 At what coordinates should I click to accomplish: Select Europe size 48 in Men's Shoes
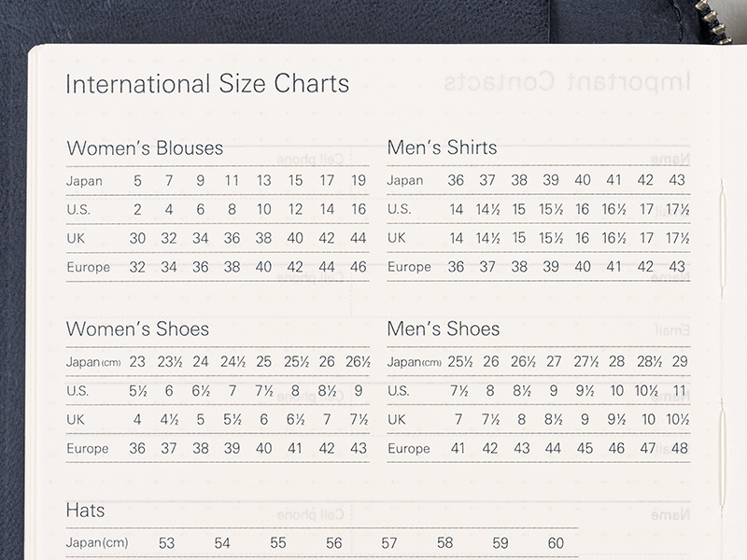tap(679, 449)
